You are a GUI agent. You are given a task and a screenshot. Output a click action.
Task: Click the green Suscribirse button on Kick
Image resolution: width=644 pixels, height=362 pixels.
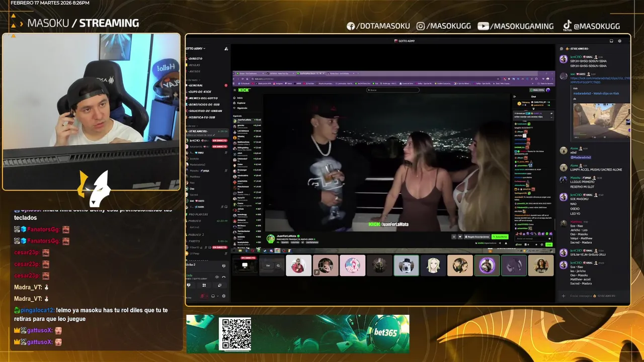click(x=500, y=237)
